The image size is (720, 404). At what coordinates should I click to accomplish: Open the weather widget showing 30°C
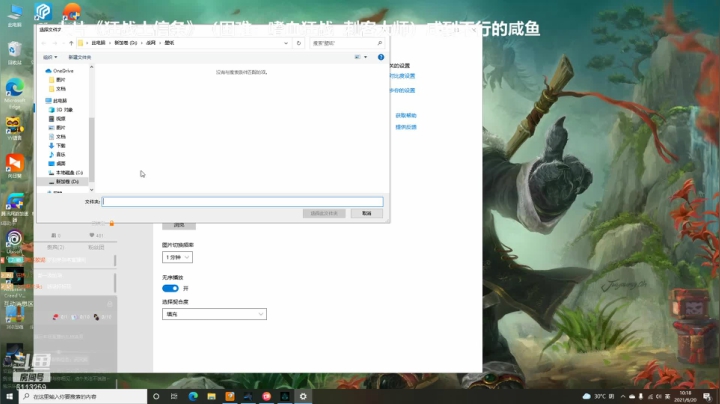pos(599,396)
